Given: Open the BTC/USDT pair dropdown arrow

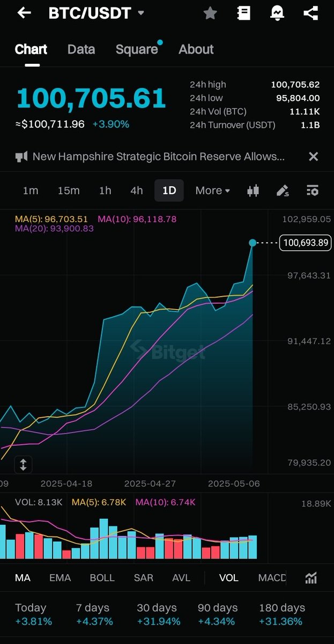Looking at the screenshot, I should tap(141, 13).
